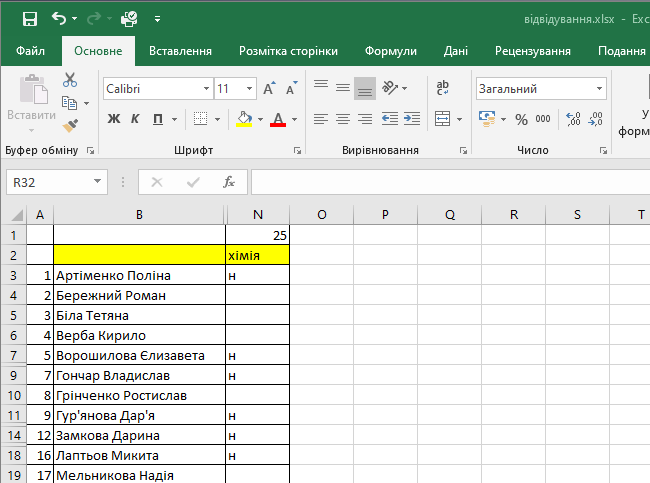The width and height of the screenshot is (650, 483).
Task: Center text horizontally
Action: click(x=343, y=119)
